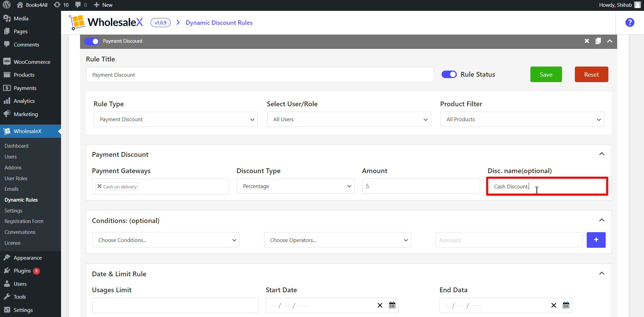Remove the Cash on delivery gateway tag
This screenshot has height=317, width=644.
(99, 186)
